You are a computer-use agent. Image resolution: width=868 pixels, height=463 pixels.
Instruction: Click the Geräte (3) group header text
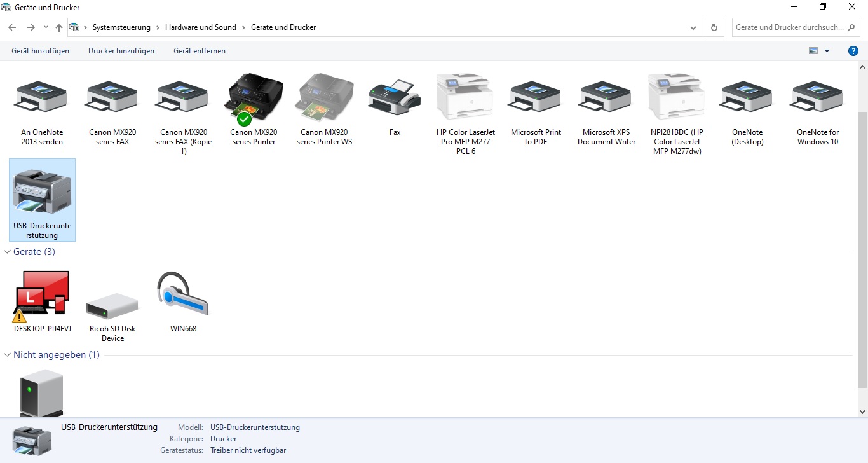34,252
